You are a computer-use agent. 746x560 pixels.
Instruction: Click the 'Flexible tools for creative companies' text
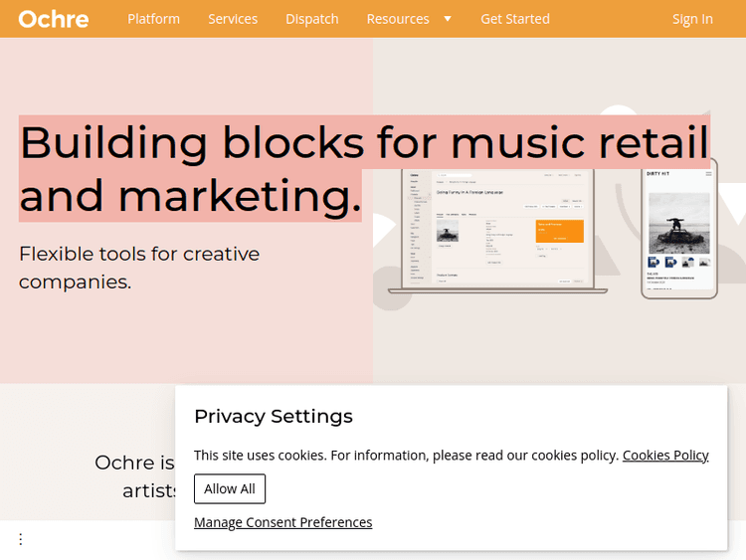(139, 268)
